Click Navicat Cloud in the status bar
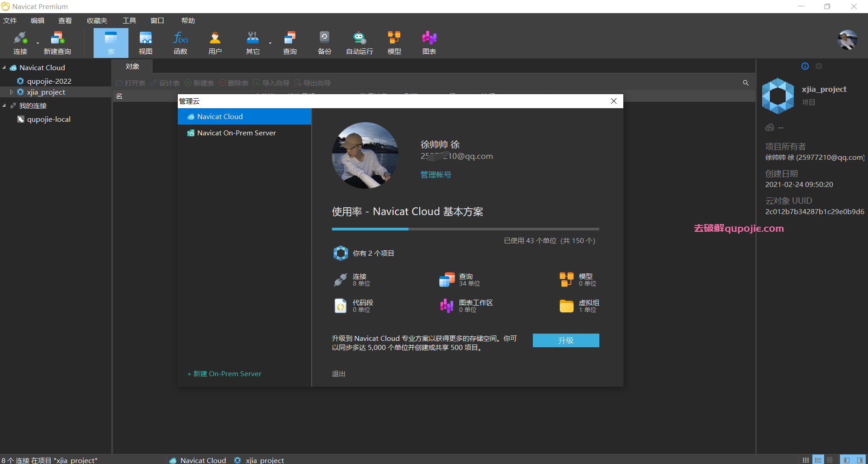This screenshot has width=868, height=464. tap(198, 460)
